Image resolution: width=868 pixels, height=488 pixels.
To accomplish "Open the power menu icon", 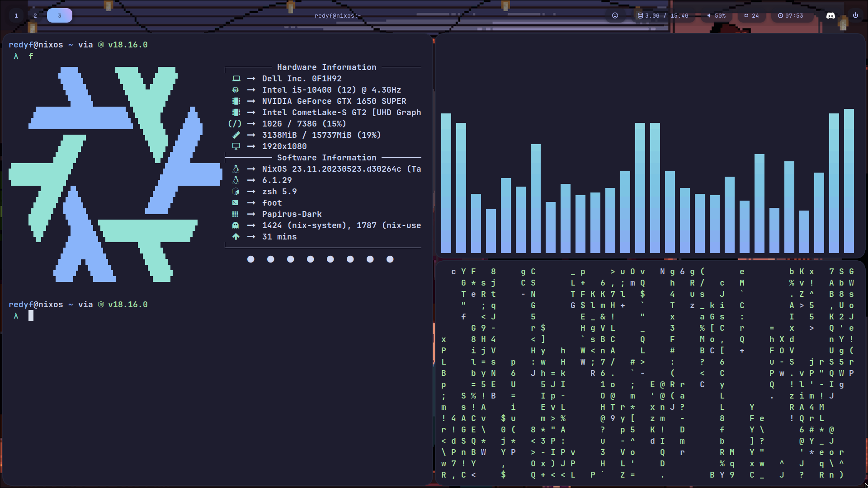I will [x=855, y=16].
